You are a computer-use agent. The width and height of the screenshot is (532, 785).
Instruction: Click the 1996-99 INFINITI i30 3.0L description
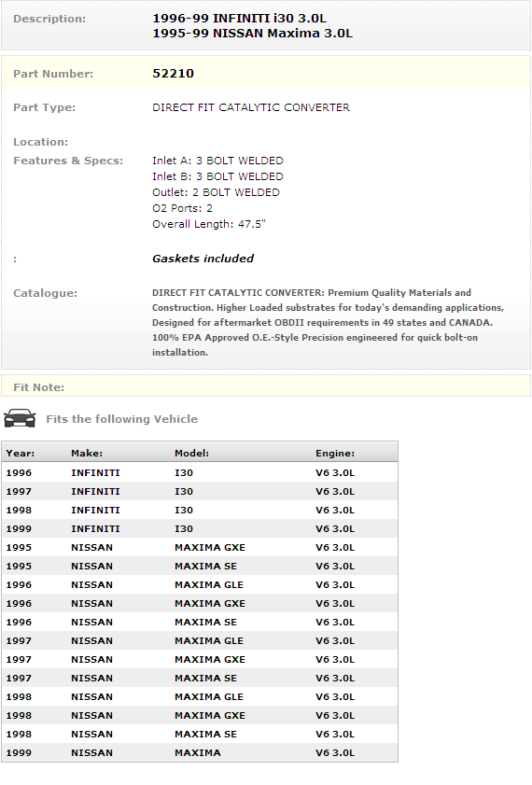(239, 19)
